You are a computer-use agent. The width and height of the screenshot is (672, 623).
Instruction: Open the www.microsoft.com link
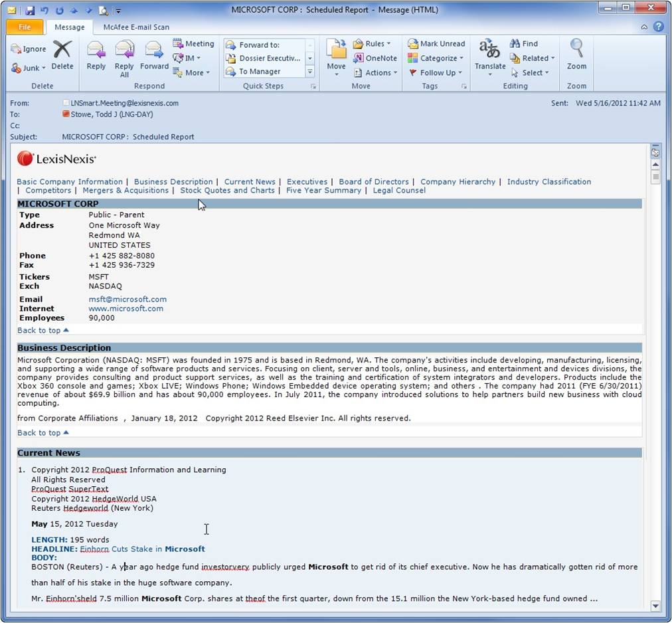(126, 309)
